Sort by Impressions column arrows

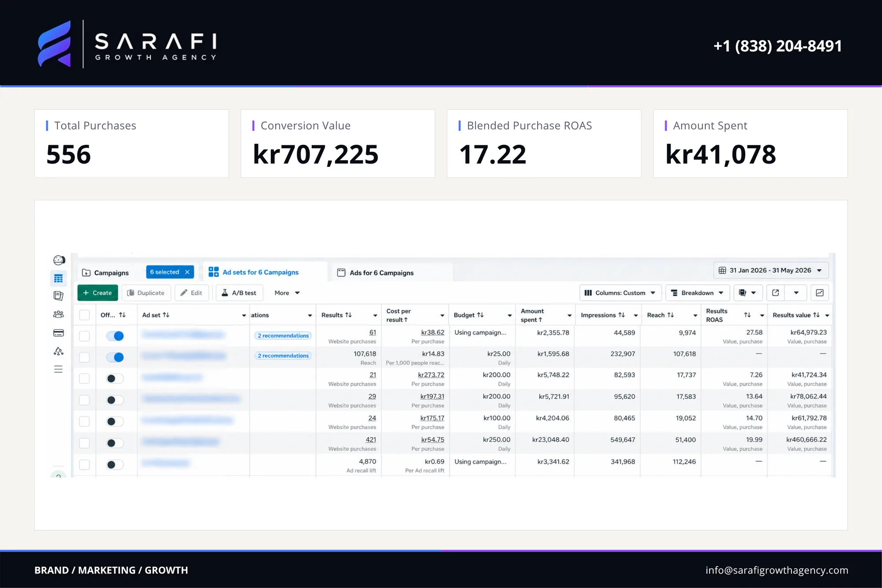[621, 315]
